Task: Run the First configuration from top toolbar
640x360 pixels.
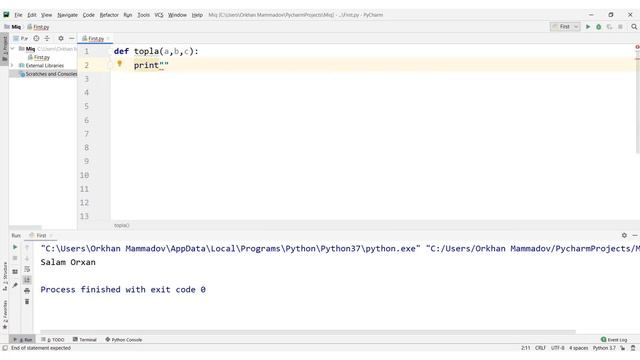Action: [588, 27]
